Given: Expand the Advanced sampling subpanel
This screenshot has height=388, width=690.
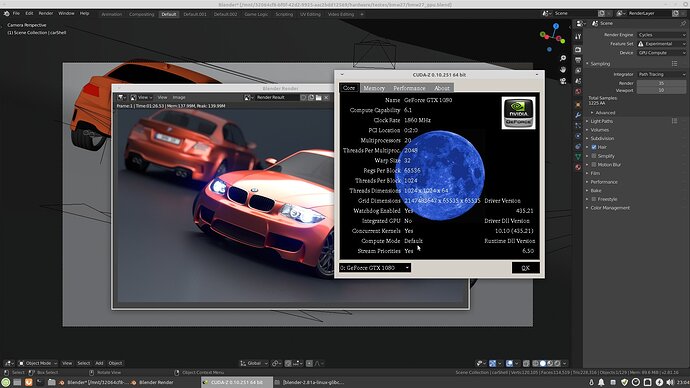Looking at the screenshot, I should pos(605,113).
